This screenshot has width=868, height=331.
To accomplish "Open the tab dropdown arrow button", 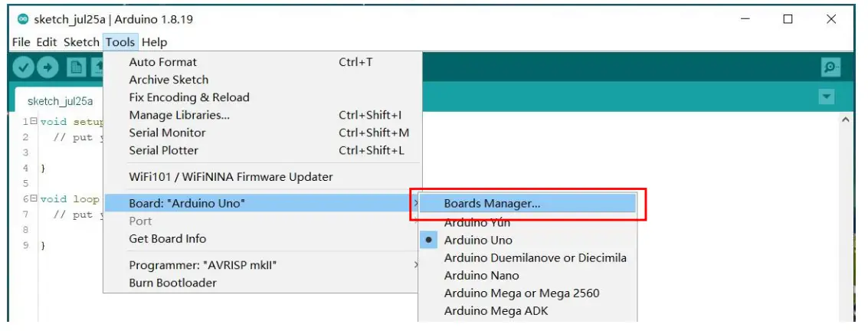I will (827, 97).
